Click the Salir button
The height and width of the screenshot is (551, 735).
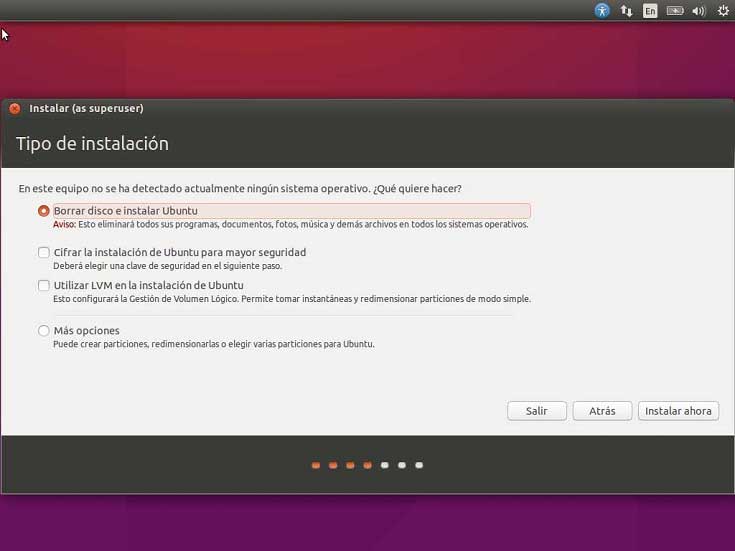(x=537, y=411)
